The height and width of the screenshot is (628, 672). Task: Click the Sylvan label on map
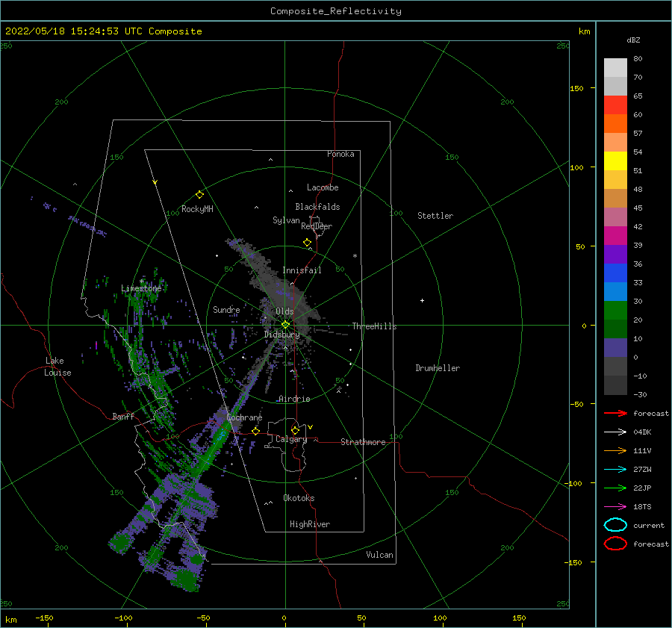[286, 220]
